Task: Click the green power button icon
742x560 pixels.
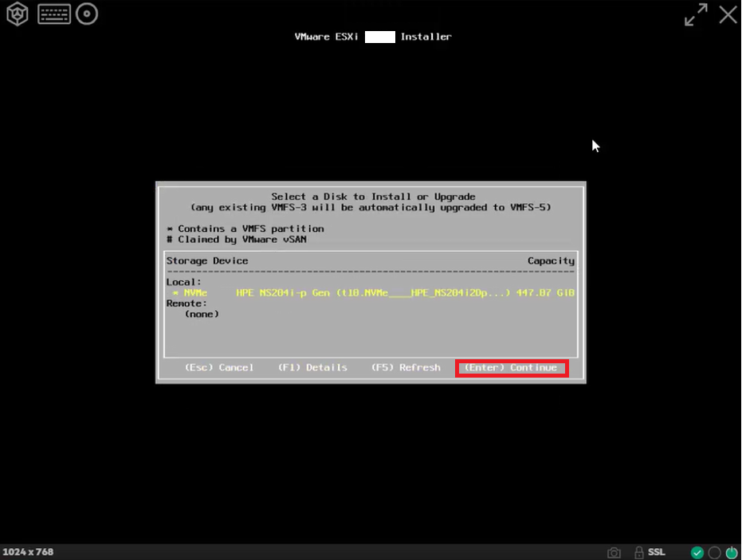Action: pos(732,552)
